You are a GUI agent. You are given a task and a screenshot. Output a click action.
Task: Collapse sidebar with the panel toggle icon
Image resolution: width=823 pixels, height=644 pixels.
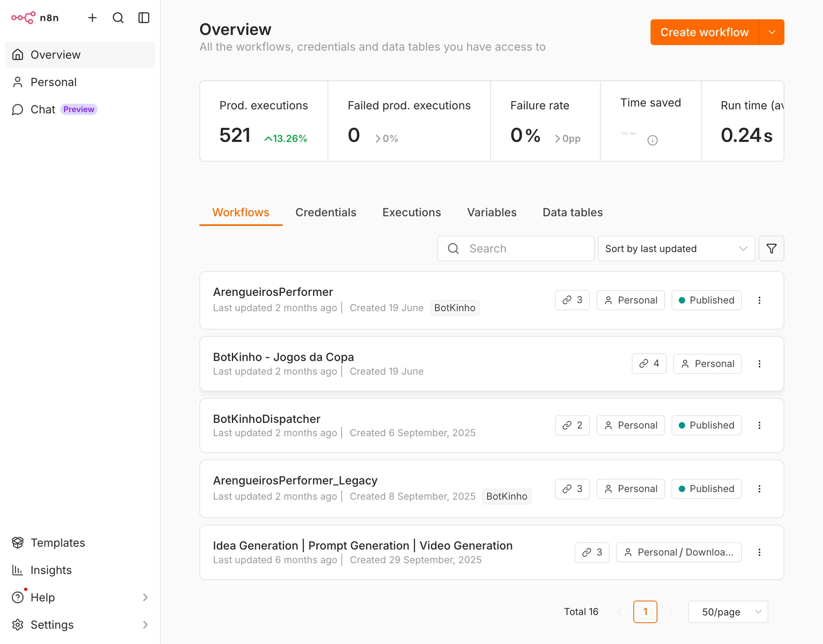coord(144,18)
